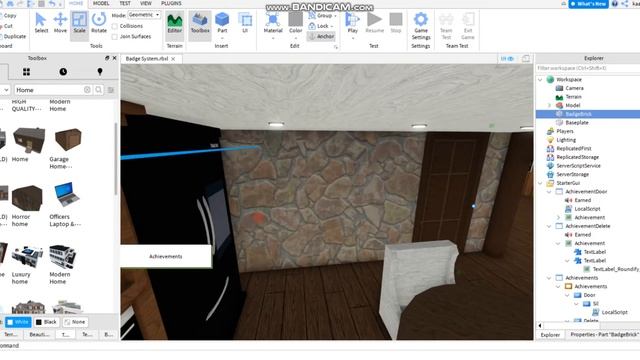Toggle Anchor on the selected part

(321, 36)
